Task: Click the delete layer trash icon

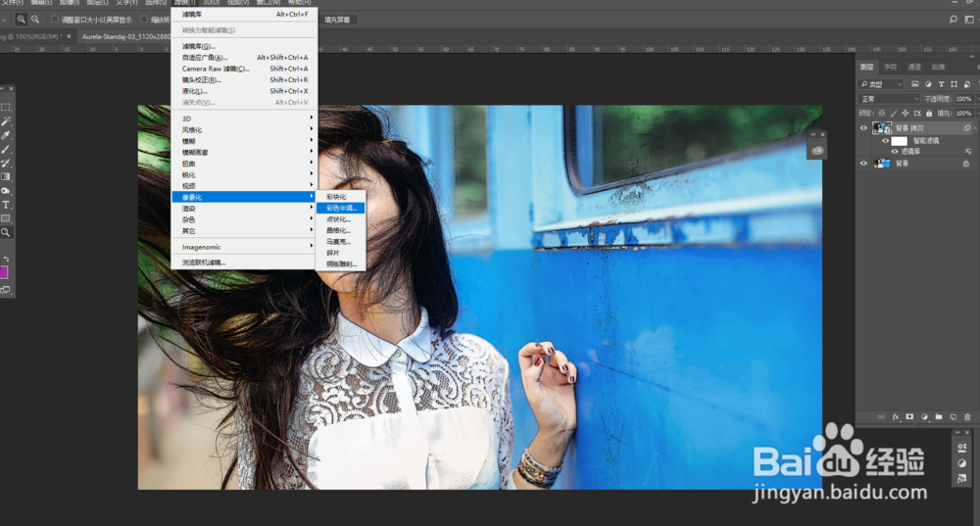Action: pos(967,416)
